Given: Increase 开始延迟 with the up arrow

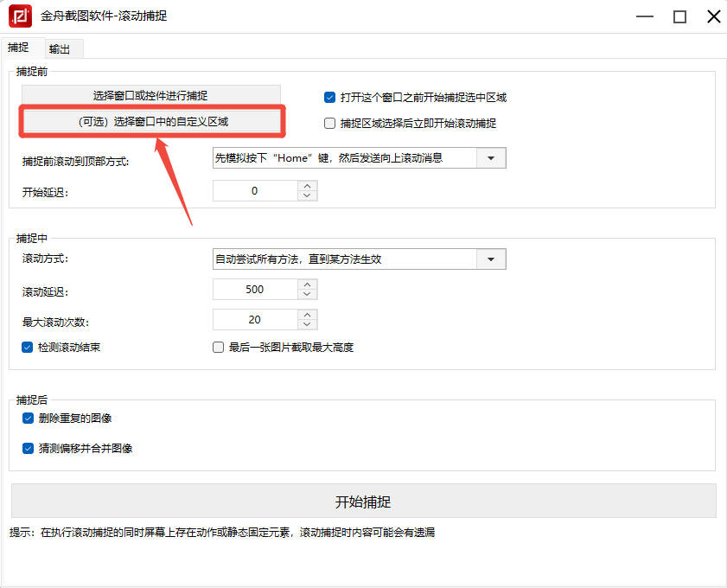Looking at the screenshot, I should click(x=307, y=186).
